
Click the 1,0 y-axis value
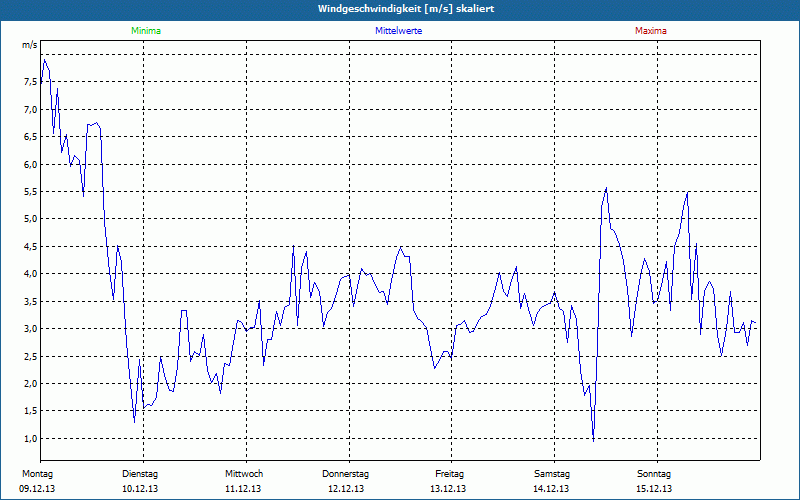[x=31, y=439]
